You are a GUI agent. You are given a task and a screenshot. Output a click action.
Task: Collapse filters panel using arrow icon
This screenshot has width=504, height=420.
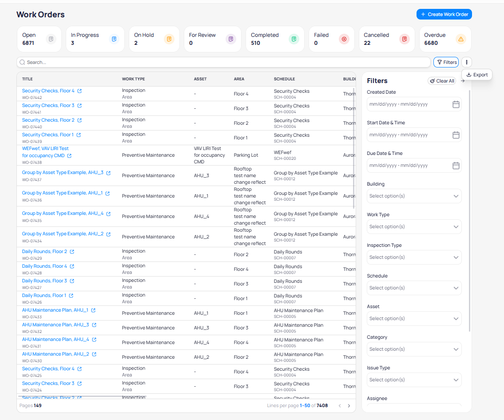463,81
